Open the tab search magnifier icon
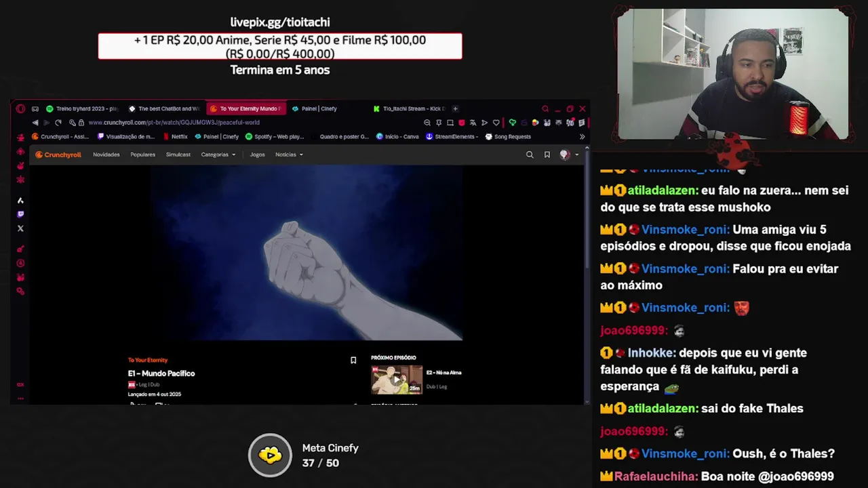The width and height of the screenshot is (868, 488). pyautogui.click(x=545, y=108)
